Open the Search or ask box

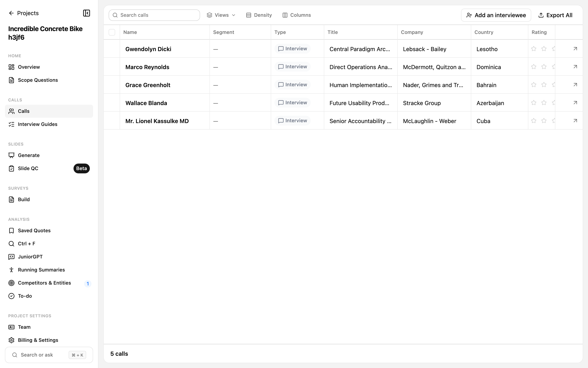pos(49,355)
